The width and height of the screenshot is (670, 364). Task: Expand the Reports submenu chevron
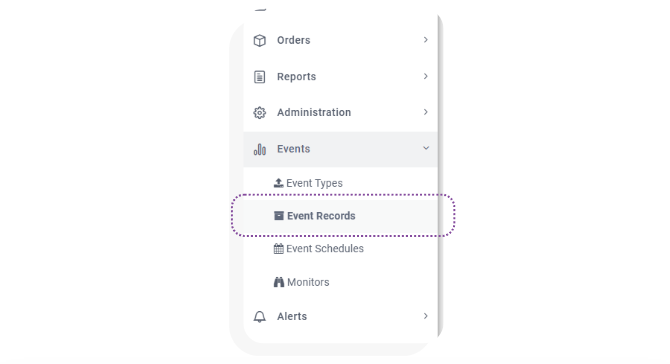pyautogui.click(x=426, y=76)
